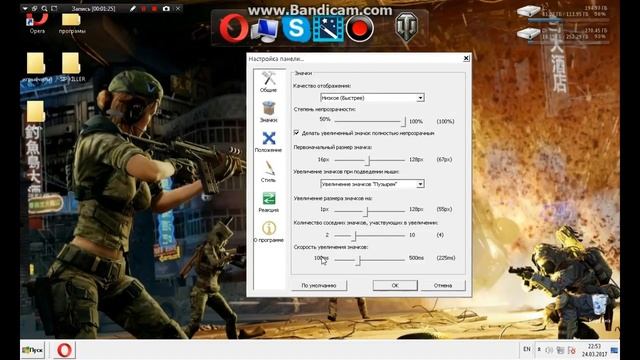Click the Show desktop tray icon

[614, 350]
